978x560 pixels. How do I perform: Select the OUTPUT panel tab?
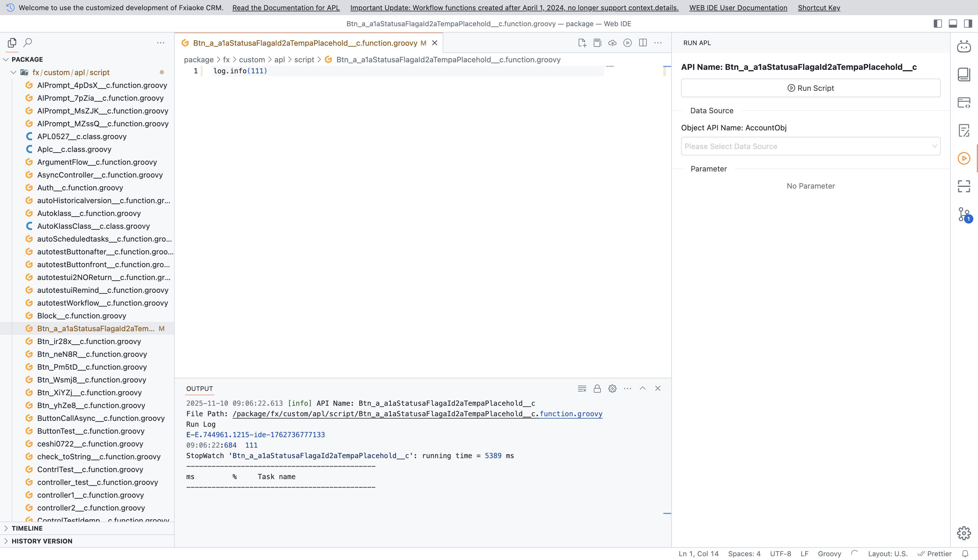click(x=199, y=389)
